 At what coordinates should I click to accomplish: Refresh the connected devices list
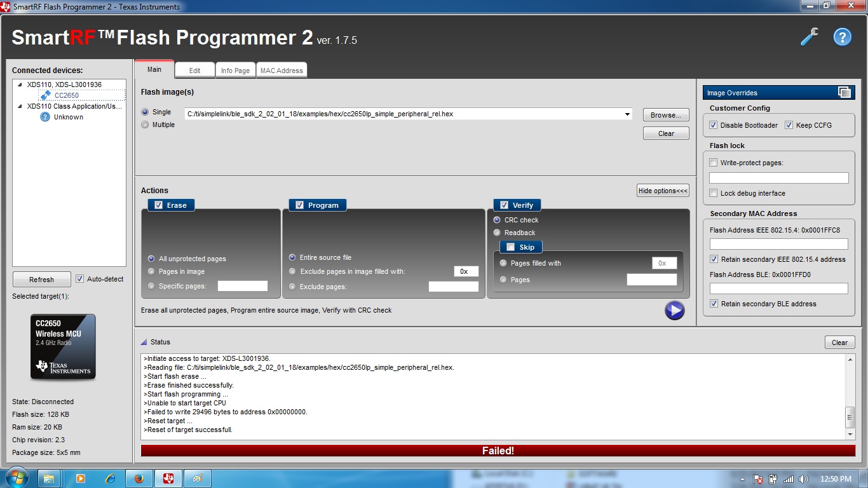pyautogui.click(x=41, y=280)
